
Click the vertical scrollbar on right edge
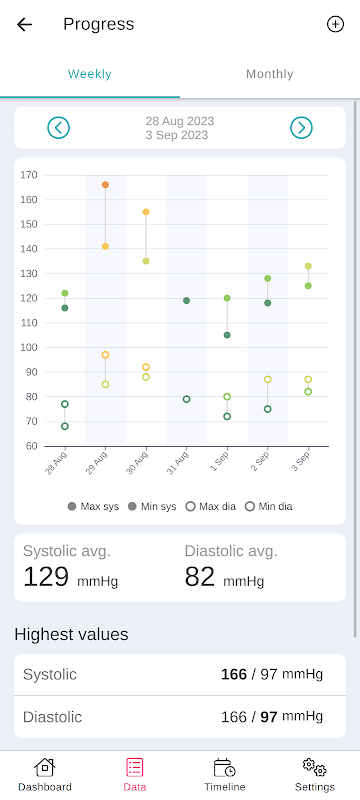pyautogui.click(x=356, y=370)
